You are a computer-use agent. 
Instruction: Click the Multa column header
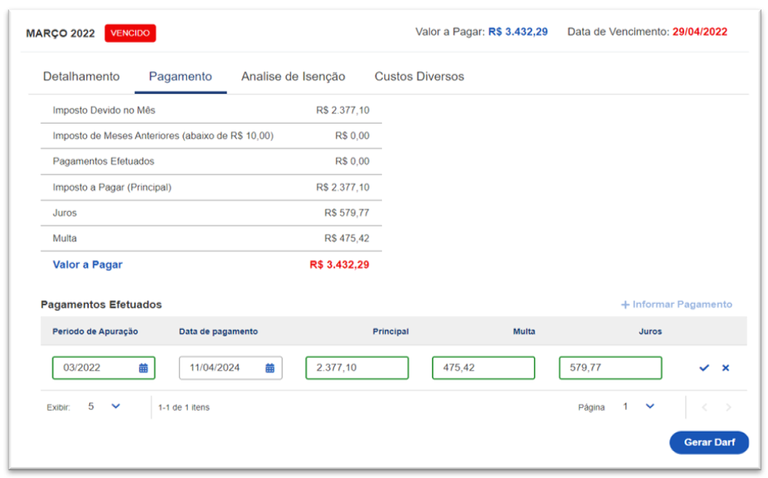pos(524,332)
